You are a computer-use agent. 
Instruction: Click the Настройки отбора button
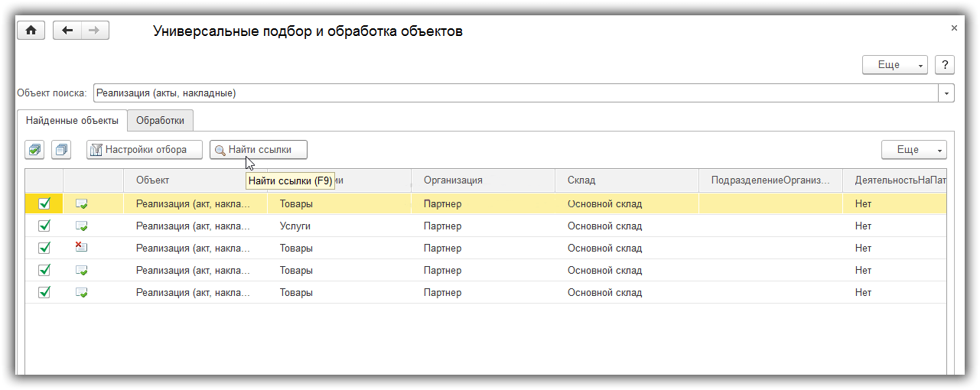145,150
